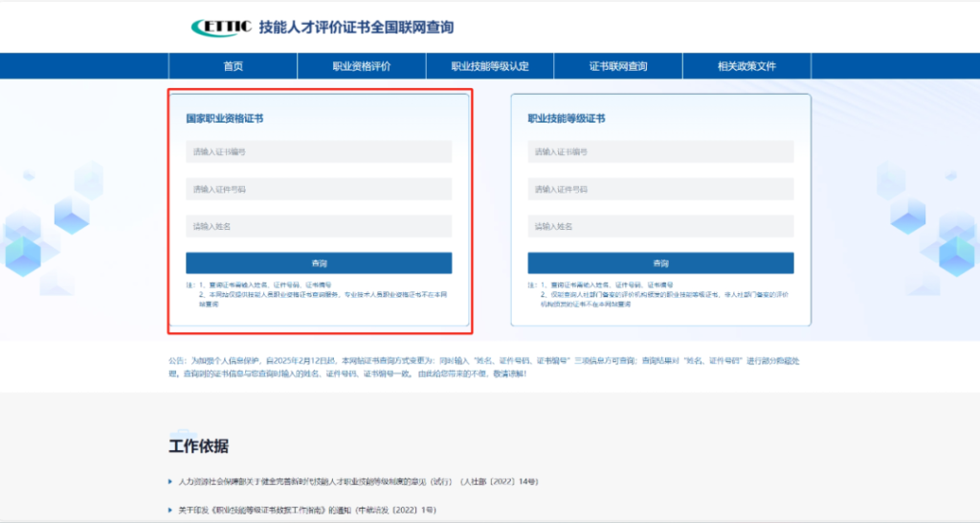Click the 国家职业资格证书 panel heading

[224, 118]
